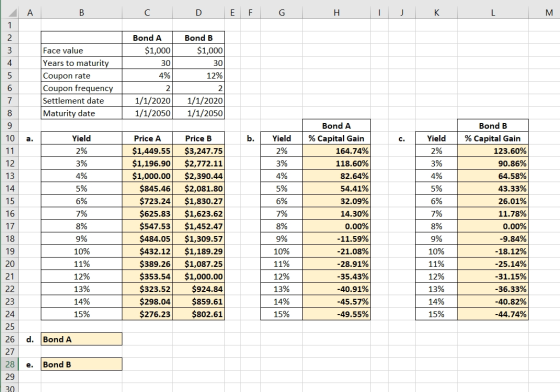Click the 'Price B' column heading cell

click(x=199, y=139)
